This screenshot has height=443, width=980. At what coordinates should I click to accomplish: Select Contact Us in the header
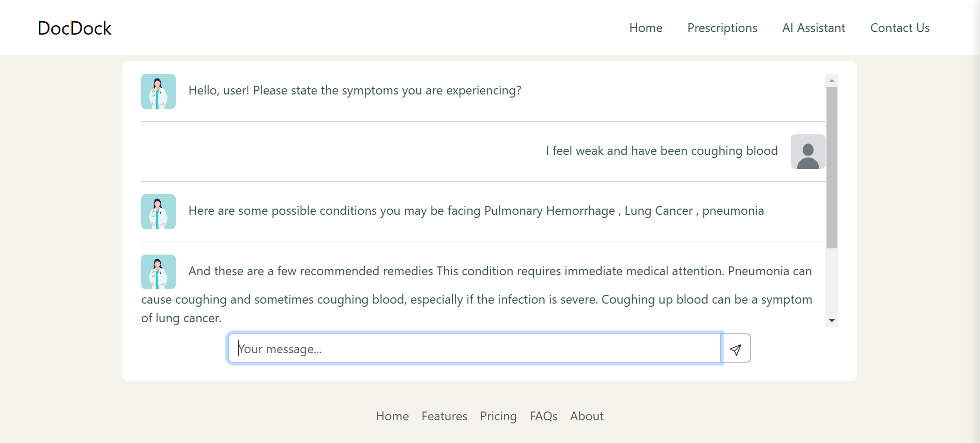900,28
